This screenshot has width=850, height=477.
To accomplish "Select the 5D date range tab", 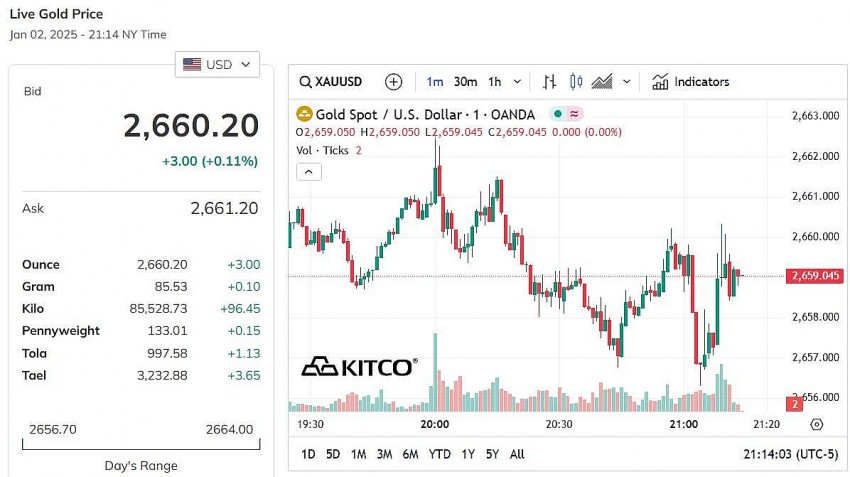I will (333, 454).
